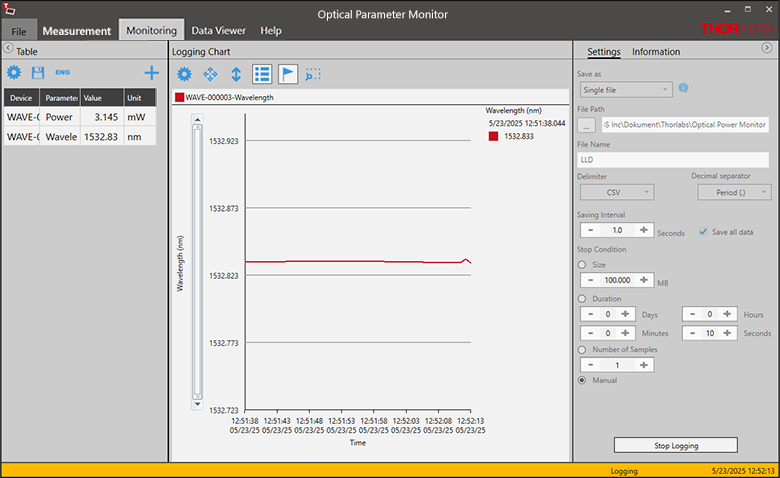Open the Delimiter CSV dropdown
780x478 pixels.
point(615,192)
